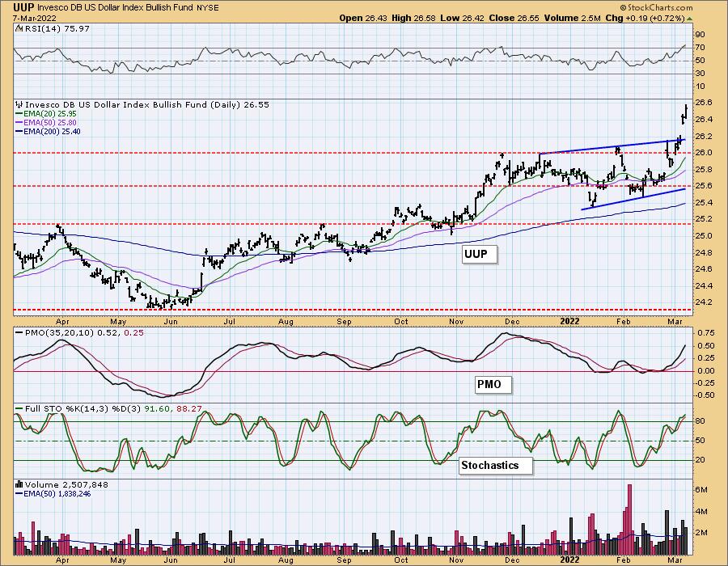Click the 2022 label on the price chart axis
Screen dimensions: 728x566
point(569,321)
